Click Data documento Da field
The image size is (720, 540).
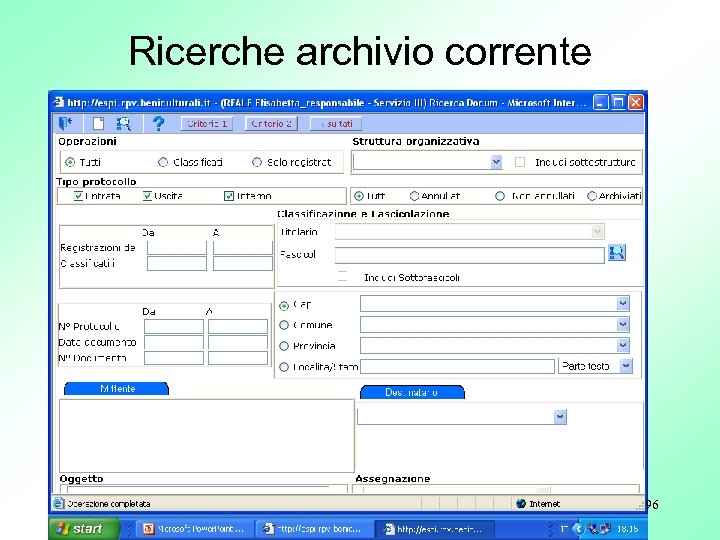pyautogui.click(x=174, y=343)
